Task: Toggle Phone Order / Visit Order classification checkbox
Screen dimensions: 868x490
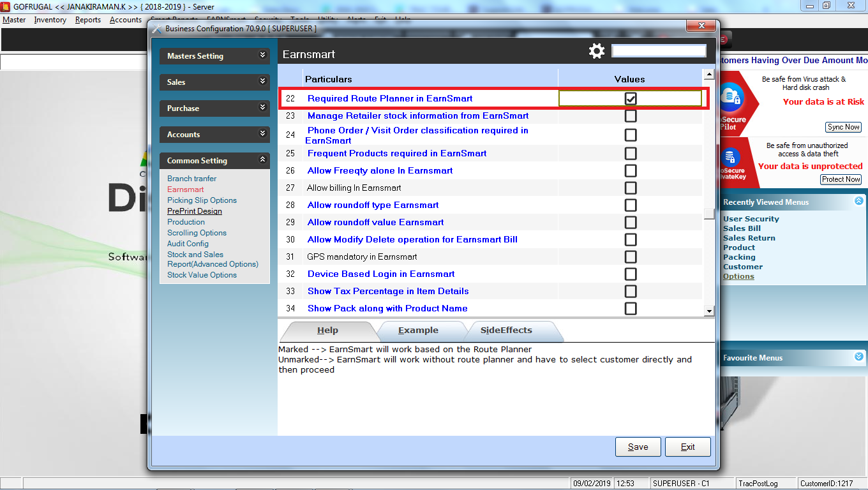Action: pyautogui.click(x=631, y=135)
